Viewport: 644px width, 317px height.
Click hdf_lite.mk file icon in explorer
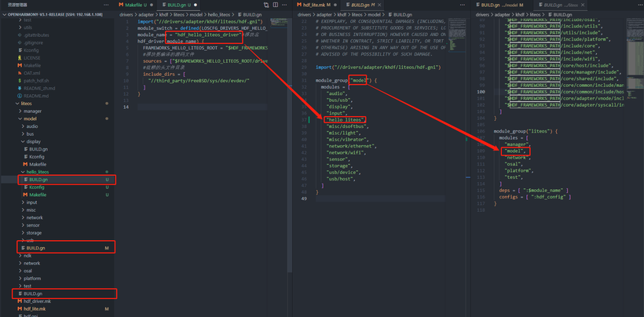(x=20, y=308)
